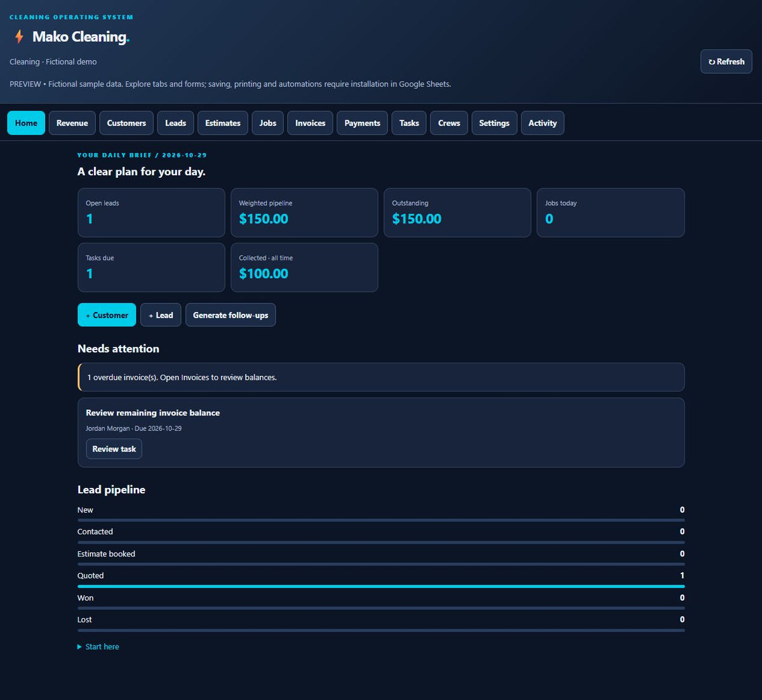Screen dimensions: 762x700
Task: Open the Home tab
Action: [26, 123]
